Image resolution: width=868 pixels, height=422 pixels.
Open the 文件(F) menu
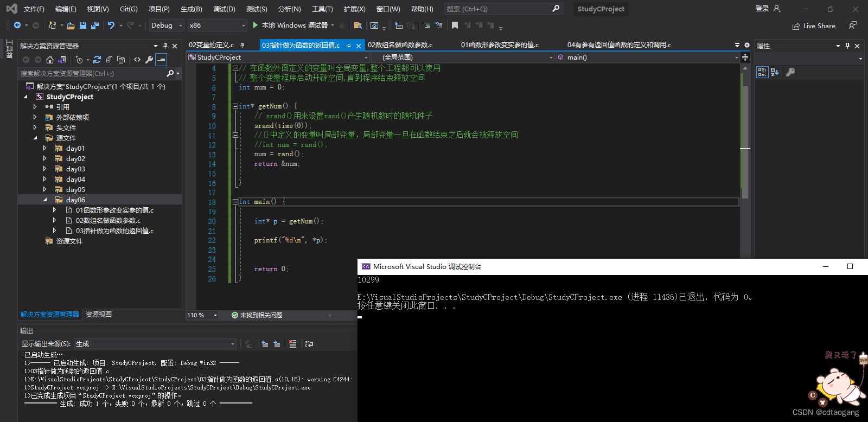[x=34, y=9]
